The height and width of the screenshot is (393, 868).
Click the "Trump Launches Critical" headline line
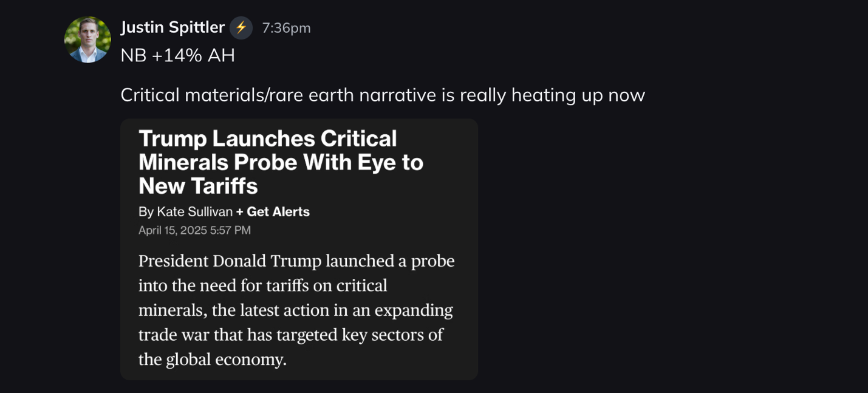tap(267, 138)
